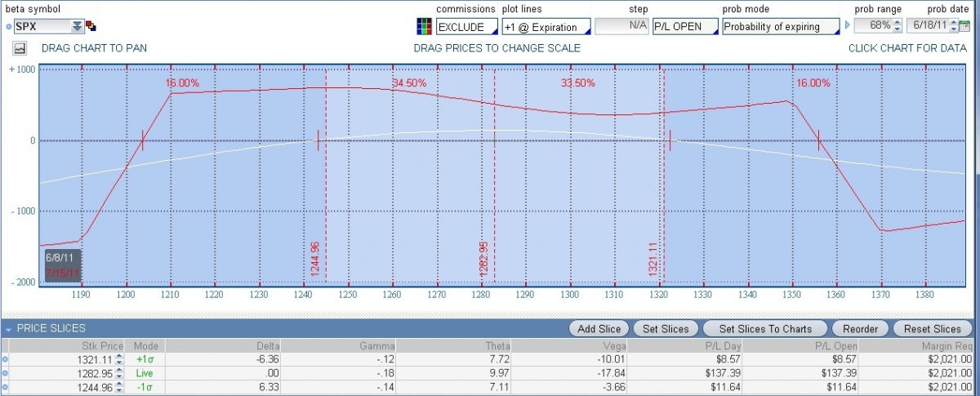Click the Set Slices button
980x396 pixels.
tap(666, 329)
